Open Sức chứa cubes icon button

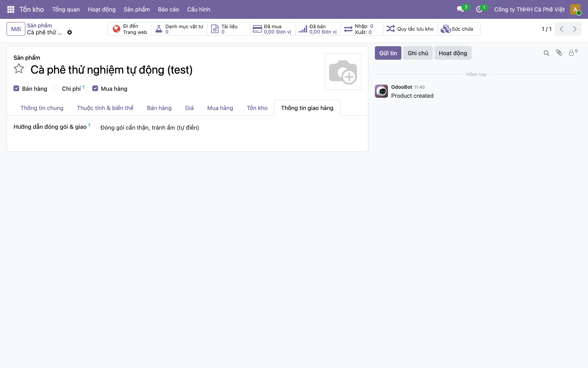(x=459, y=29)
